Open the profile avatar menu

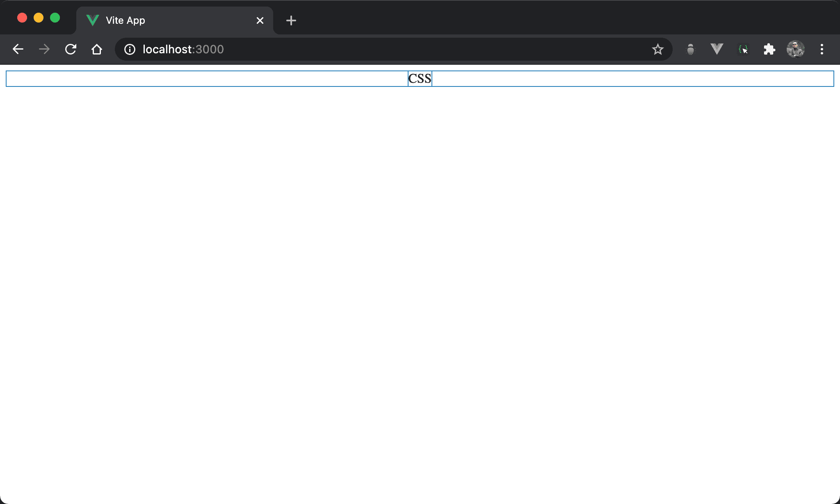(795, 49)
